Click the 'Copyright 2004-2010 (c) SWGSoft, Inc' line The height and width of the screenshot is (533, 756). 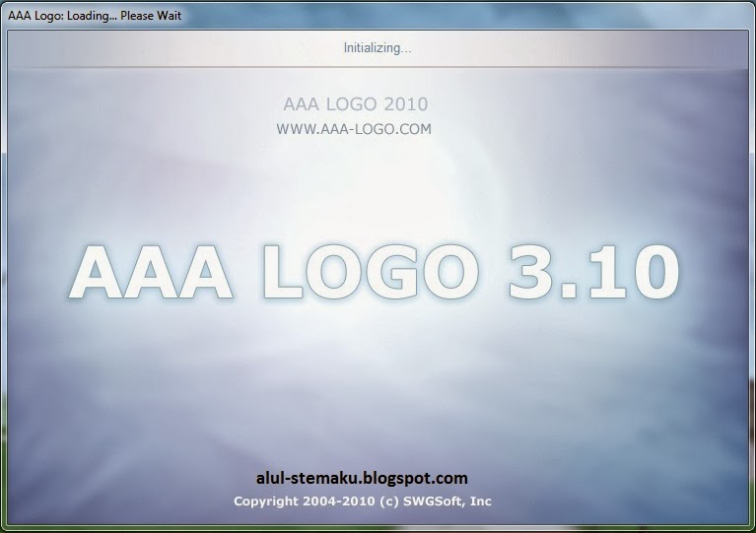(363, 501)
